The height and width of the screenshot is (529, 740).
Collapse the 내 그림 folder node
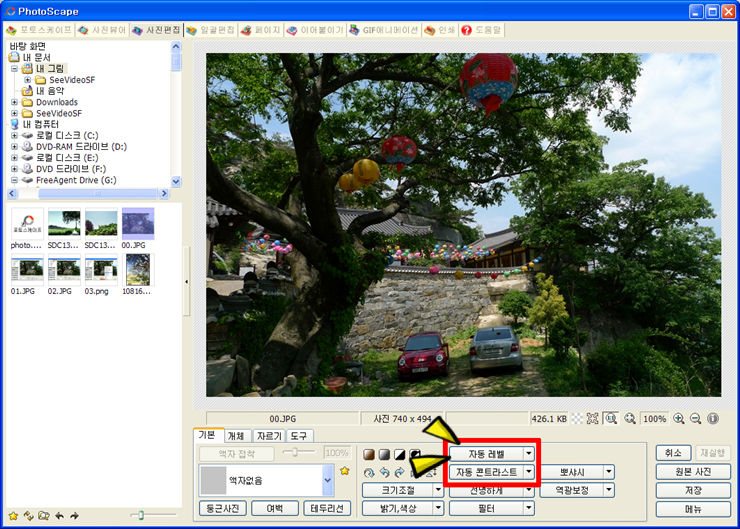tap(14, 68)
